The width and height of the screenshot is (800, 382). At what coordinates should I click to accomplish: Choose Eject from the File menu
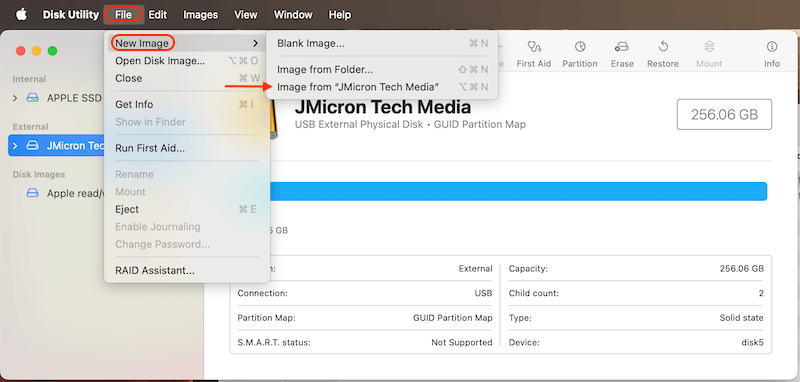click(x=187, y=209)
